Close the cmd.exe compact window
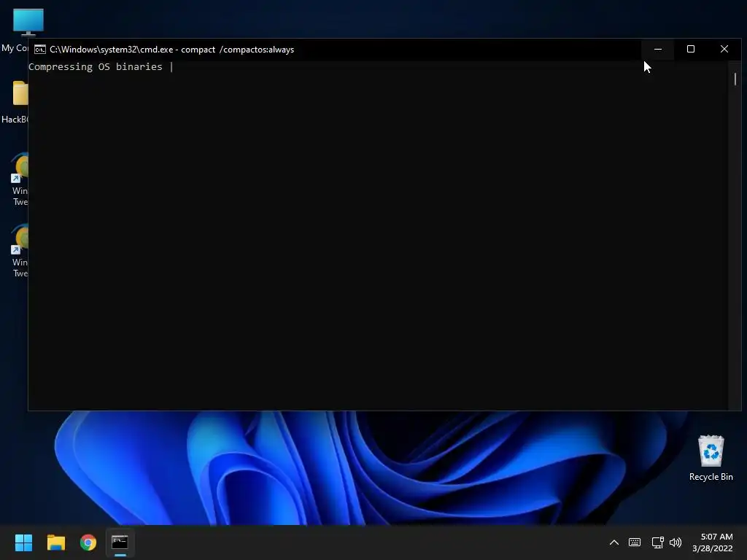Screen dimensions: 747x560 (724, 49)
